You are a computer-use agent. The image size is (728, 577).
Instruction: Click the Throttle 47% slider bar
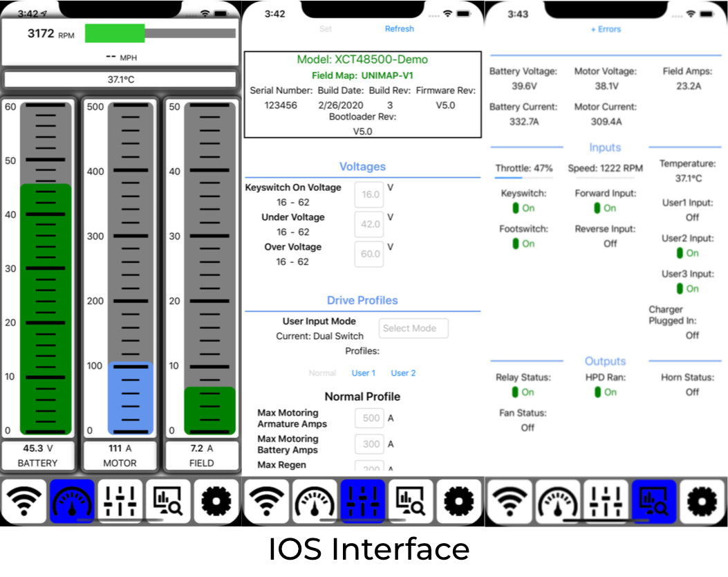click(523, 178)
